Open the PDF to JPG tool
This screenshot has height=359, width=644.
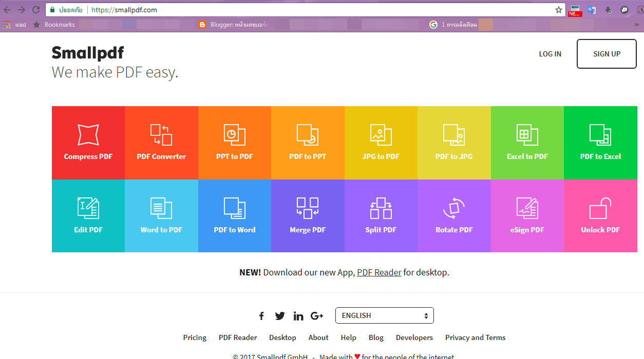tap(454, 143)
